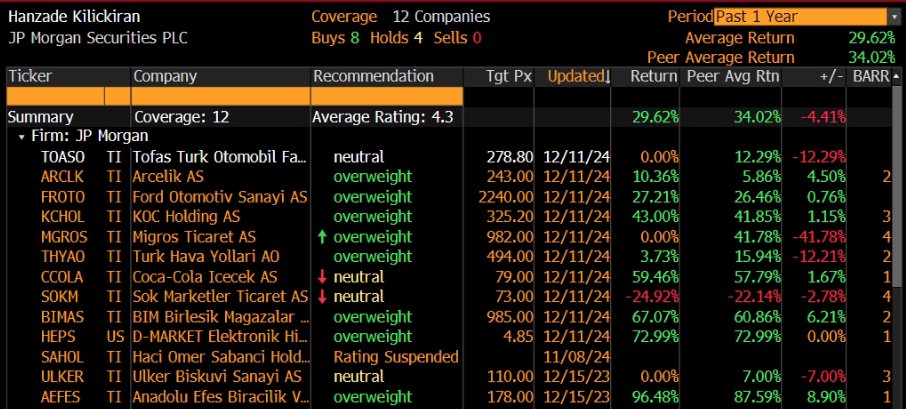Image resolution: width=906 pixels, height=409 pixels.
Task: Click the recommendation filter input field
Action: pyautogui.click(x=387, y=96)
